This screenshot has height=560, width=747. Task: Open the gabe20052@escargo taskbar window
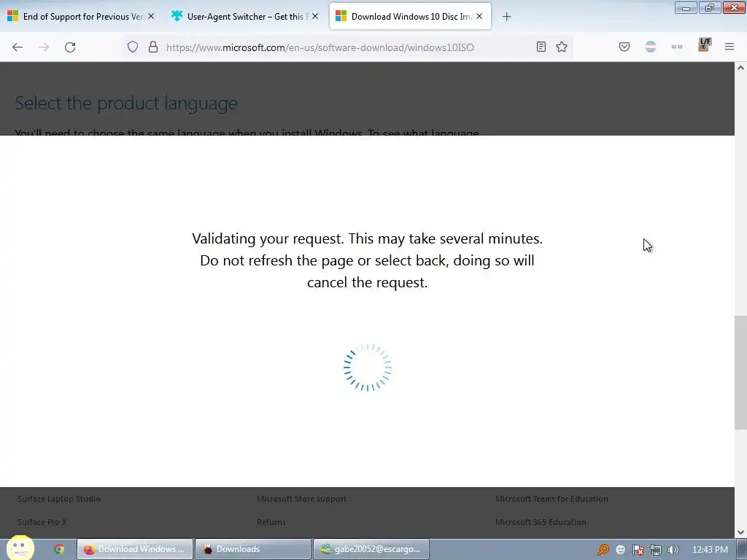pos(371,549)
